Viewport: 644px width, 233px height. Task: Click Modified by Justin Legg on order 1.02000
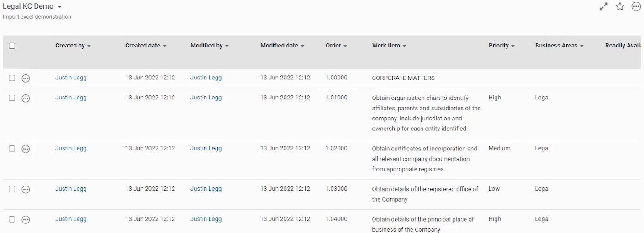click(206, 148)
